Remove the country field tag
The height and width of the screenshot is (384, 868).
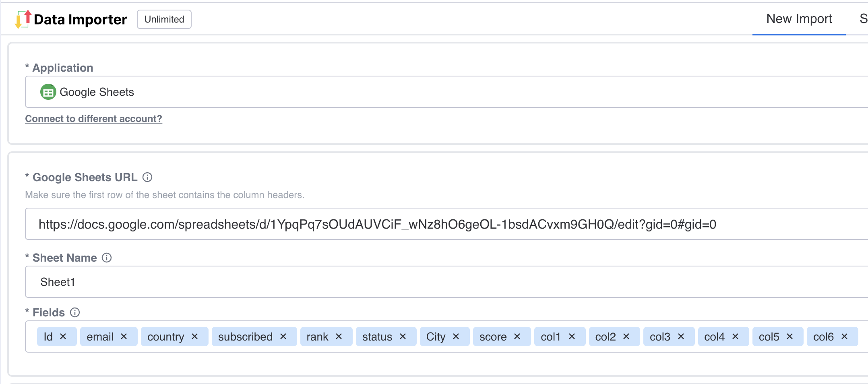tap(194, 337)
